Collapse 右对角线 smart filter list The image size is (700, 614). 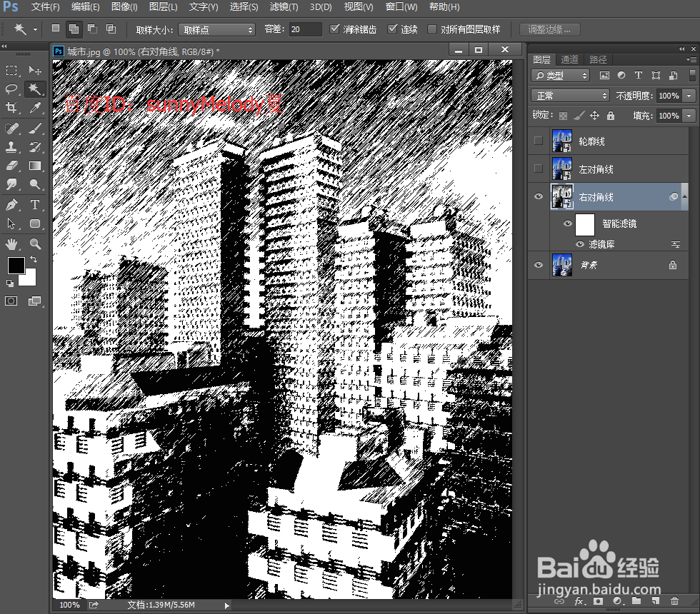tap(684, 196)
